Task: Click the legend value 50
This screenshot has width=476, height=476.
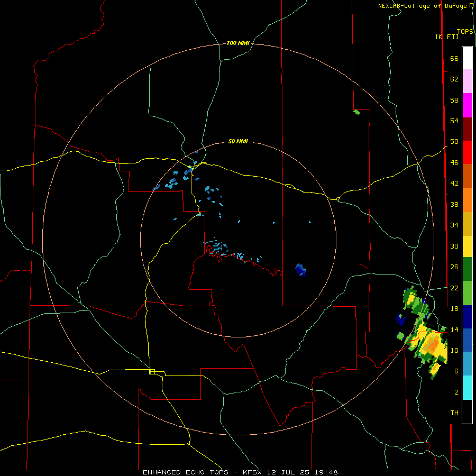Action: point(454,142)
